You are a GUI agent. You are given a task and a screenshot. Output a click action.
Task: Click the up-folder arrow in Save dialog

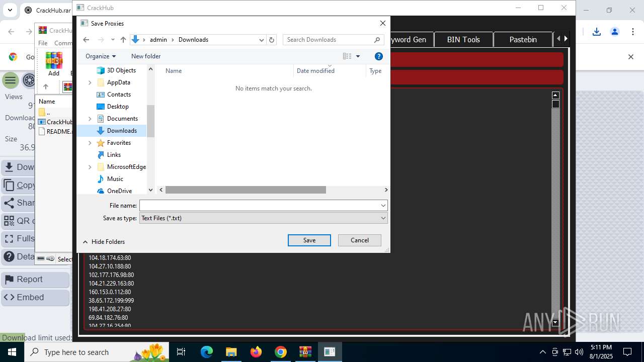pos(123,40)
